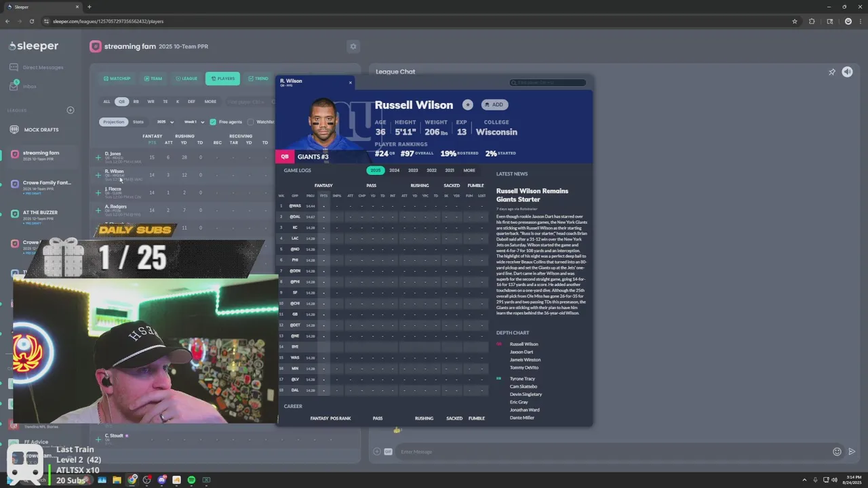Select streaming fam league icon in sidebar
The width and height of the screenshot is (868, 488).
point(14,154)
